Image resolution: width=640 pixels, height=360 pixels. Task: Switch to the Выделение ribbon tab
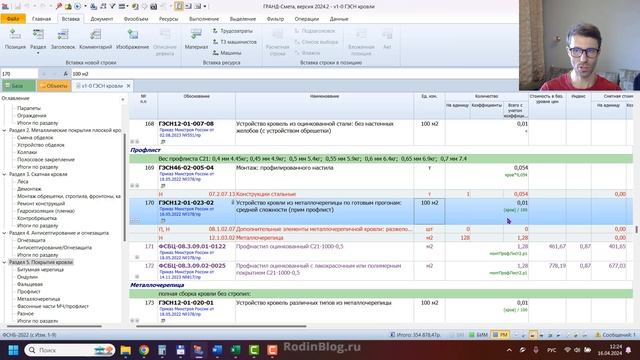[243, 19]
